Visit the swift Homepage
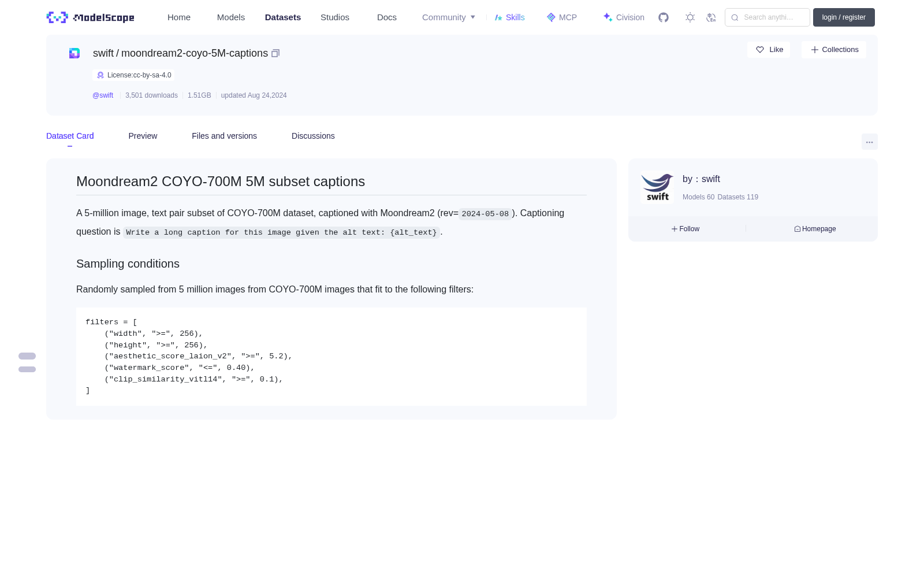Screen dimensions: 924x578 815,229
